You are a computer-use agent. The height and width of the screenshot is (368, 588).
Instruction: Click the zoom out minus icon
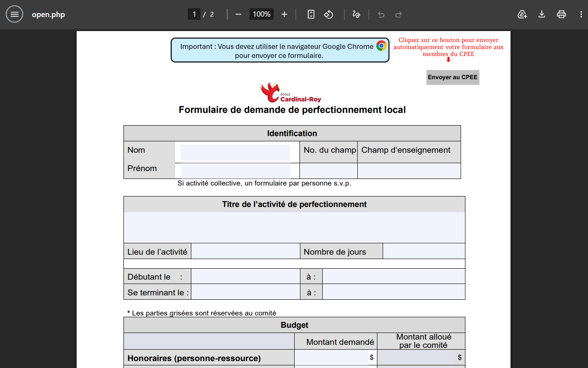point(238,14)
